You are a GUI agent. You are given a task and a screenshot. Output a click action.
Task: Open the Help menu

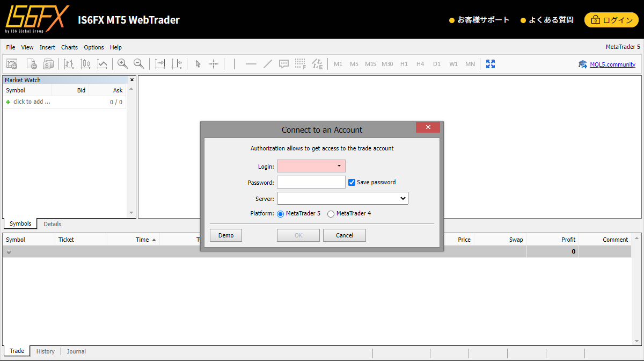tap(116, 47)
